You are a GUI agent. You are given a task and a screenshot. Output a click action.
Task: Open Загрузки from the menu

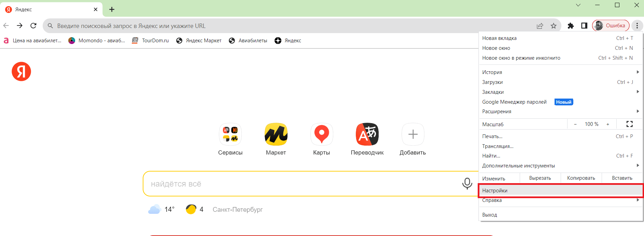click(x=561, y=82)
